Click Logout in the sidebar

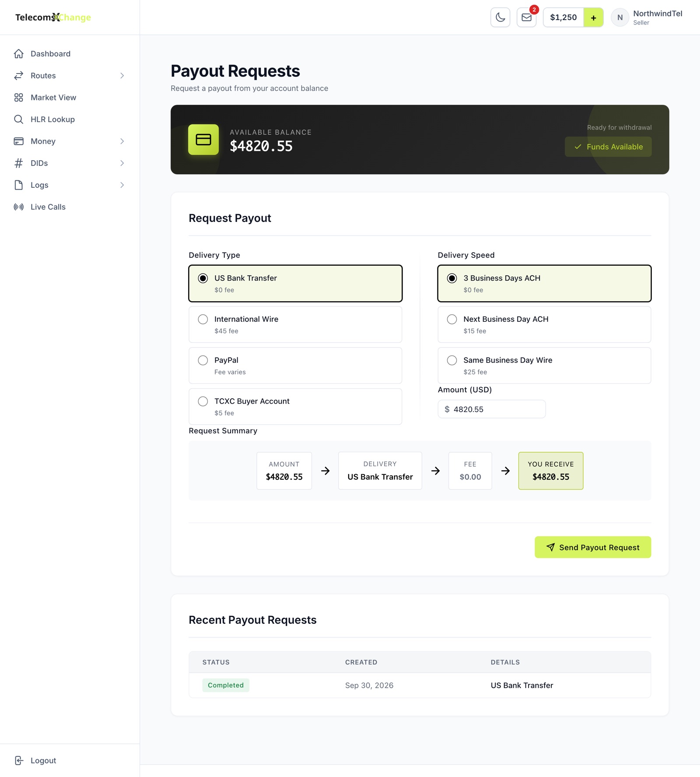70,760
